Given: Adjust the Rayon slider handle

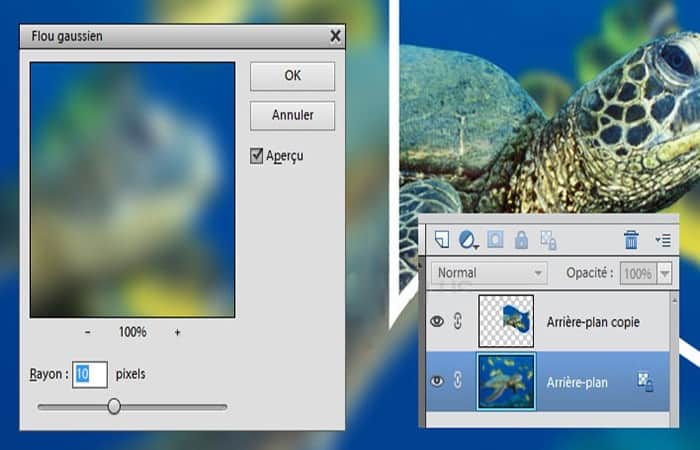Looking at the screenshot, I should click(114, 406).
